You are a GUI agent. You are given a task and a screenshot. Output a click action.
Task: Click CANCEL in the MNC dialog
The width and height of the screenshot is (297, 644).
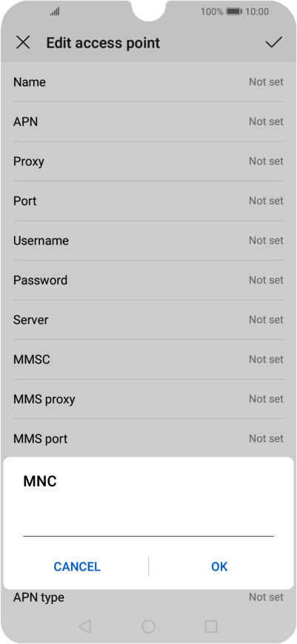(x=77, y=566)
